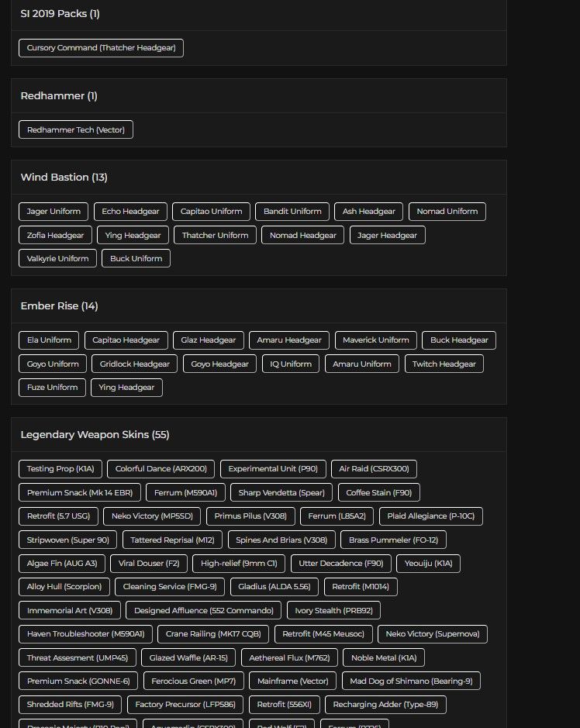The height and width of the screenshot is (728, 580).
Task: Select the Fuze Uniform tag
Action: pyautogui.click(x=52, y=388)
